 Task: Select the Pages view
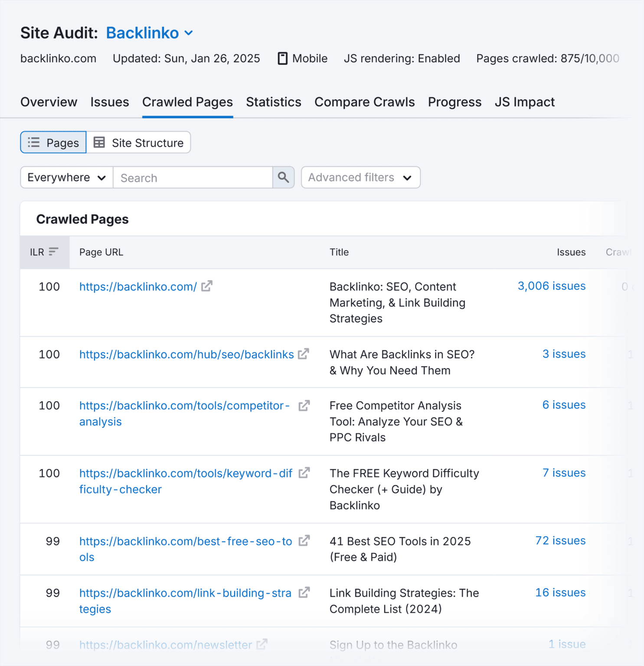coord(53,142)
